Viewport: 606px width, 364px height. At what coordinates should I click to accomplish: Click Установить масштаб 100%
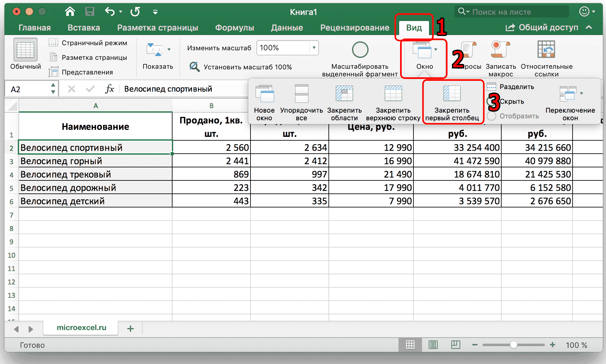pyautogui.click(x=243, y=67)
